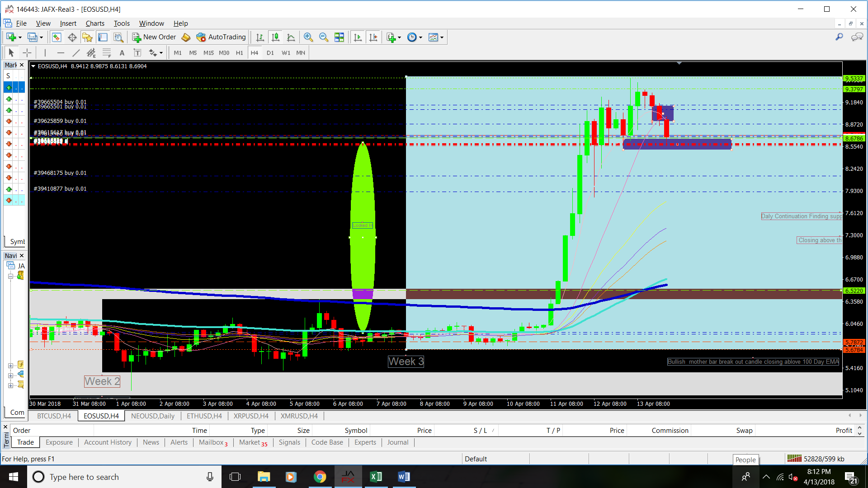
Task: Open the chart Templates dropdown
Action: pos(441,37)
